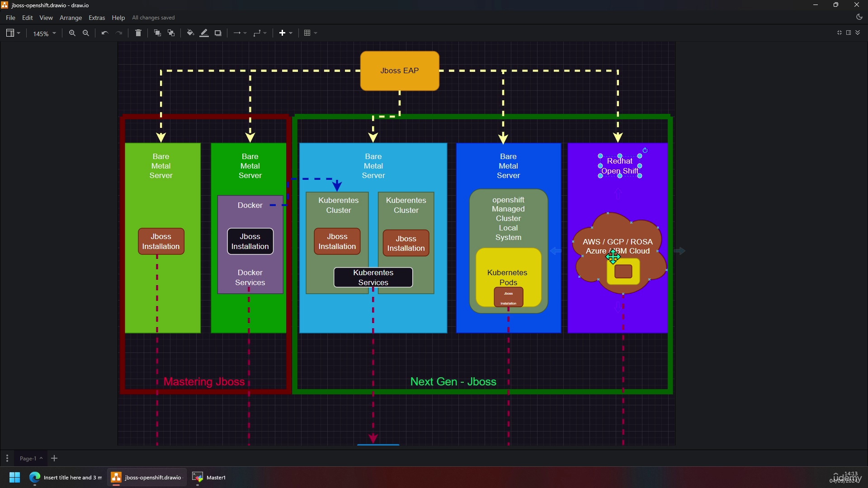Add a new page with plus icon
The image size is (868, 488).
tap(54, 458)
